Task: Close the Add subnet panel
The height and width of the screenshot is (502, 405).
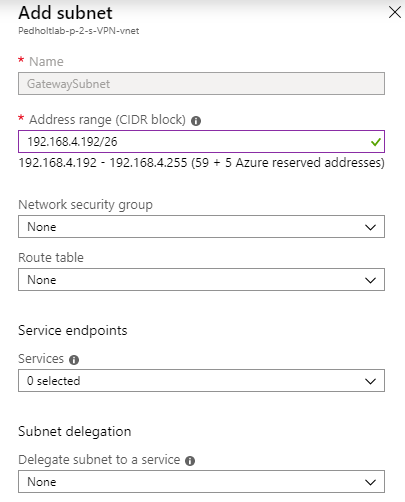Action: tap(395, 13)
